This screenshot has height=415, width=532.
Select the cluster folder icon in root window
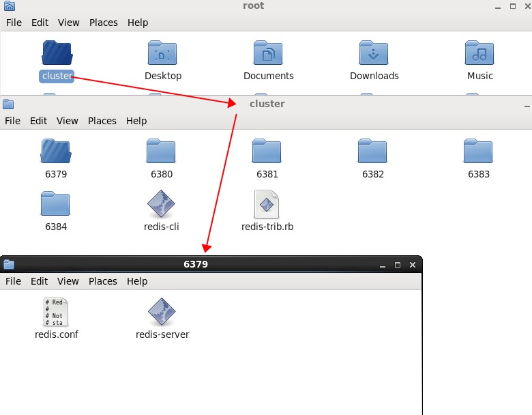coord(57,53)
